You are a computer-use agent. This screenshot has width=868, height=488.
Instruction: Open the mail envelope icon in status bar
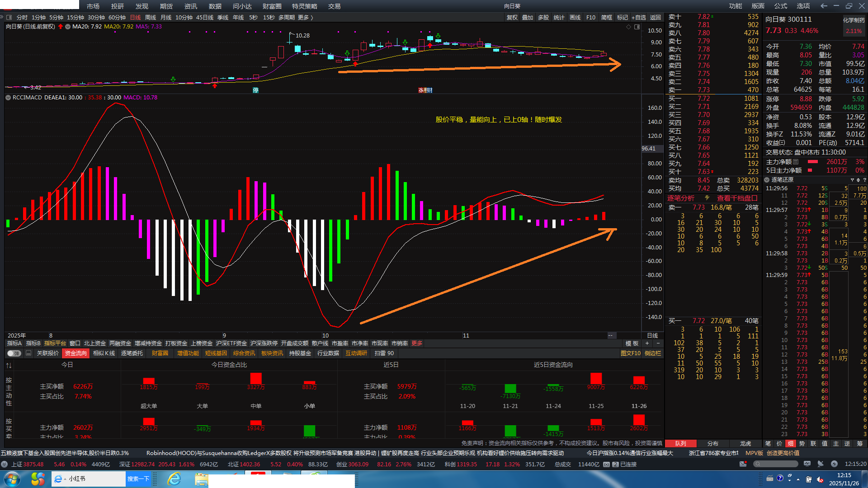pyautogui.click(x=743, y=464)
